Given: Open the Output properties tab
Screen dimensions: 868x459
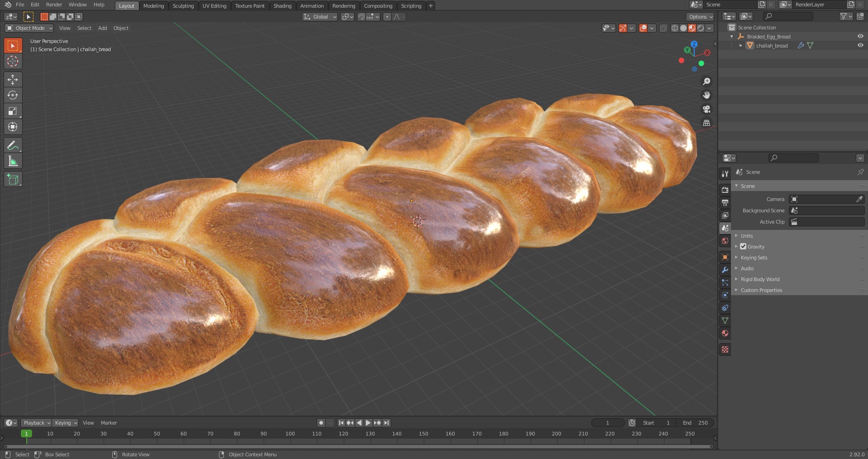Looking at the screenshot, I should 725,202.
